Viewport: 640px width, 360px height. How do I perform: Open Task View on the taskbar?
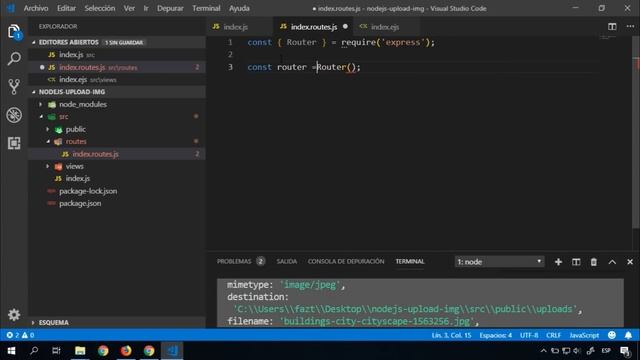pyautogui.click(x=56, y=351)
